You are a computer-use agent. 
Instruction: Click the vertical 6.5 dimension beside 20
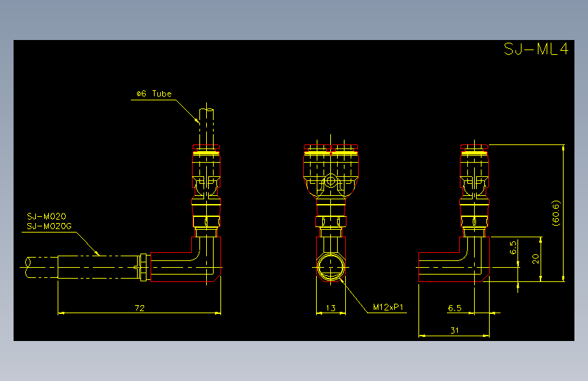tap(513, 247)
